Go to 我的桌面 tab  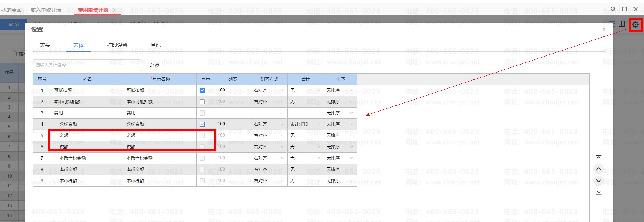[x=12, y=10]
